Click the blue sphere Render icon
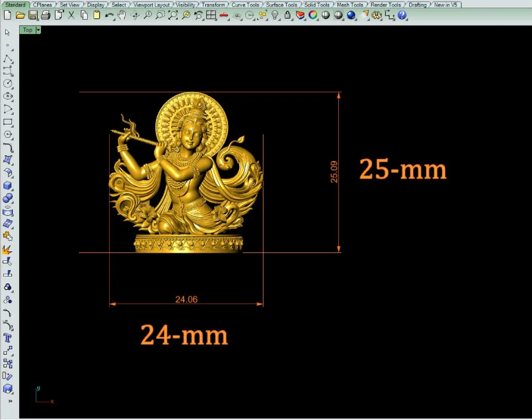 (351, 15)
